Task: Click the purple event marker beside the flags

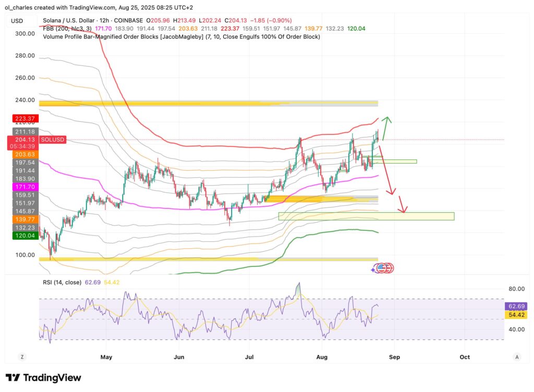Action: (374, 268)
